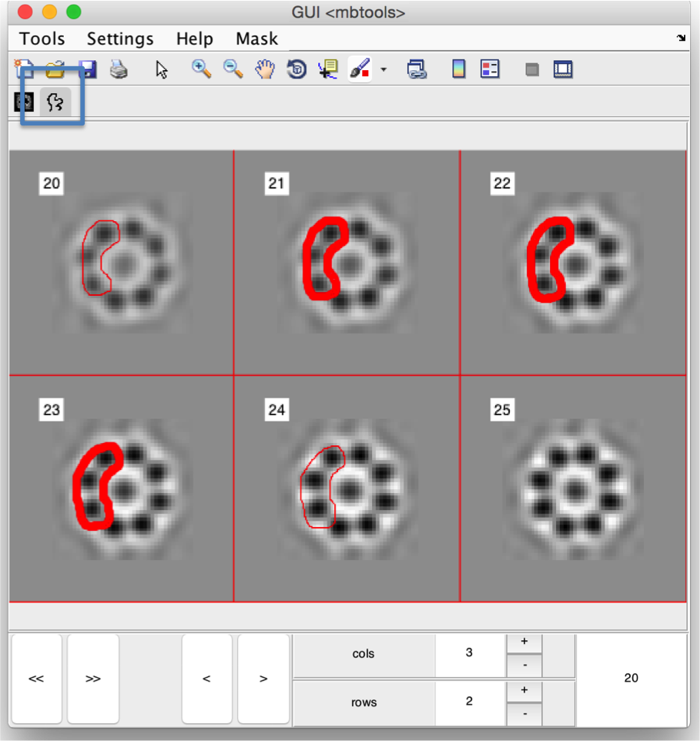This screenshot has height=741, width=700.
Task: Decrease cols with the minus button
Action: point(524,666)
